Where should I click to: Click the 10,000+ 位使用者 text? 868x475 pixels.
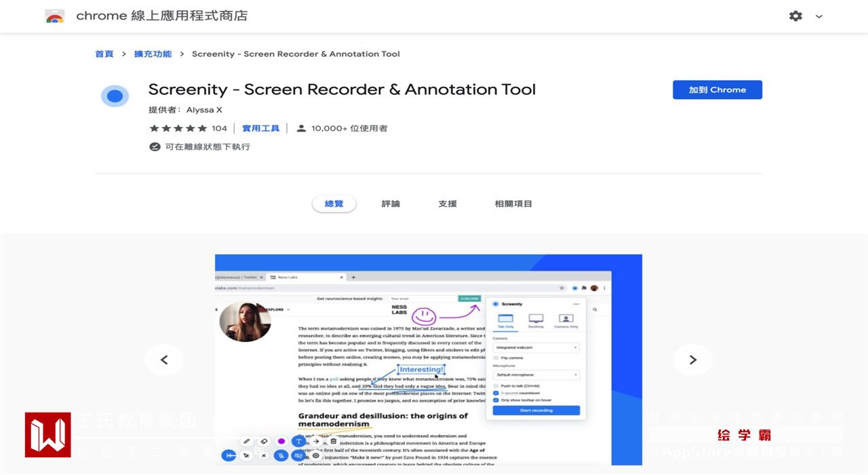349,128
